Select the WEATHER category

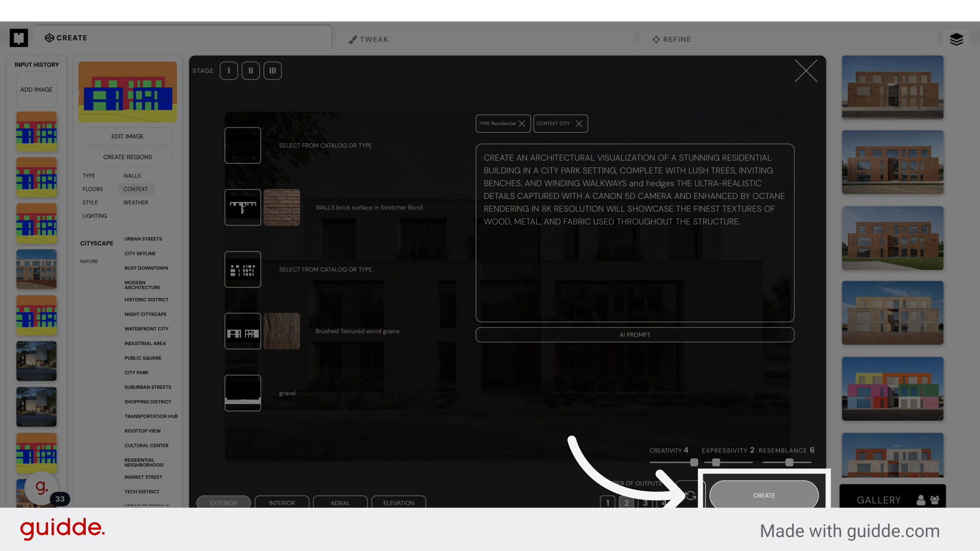136,203
